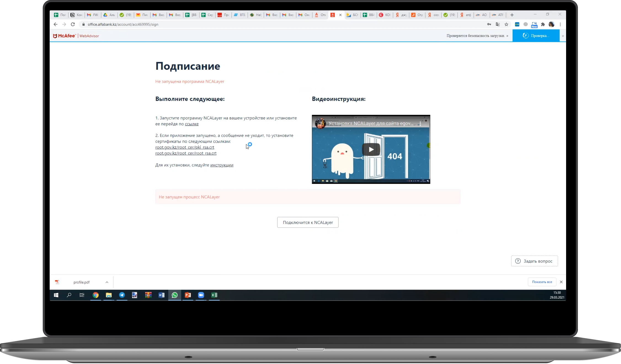Reload the Alfabank signing page

pyautogui.click(x=73, y=24)
